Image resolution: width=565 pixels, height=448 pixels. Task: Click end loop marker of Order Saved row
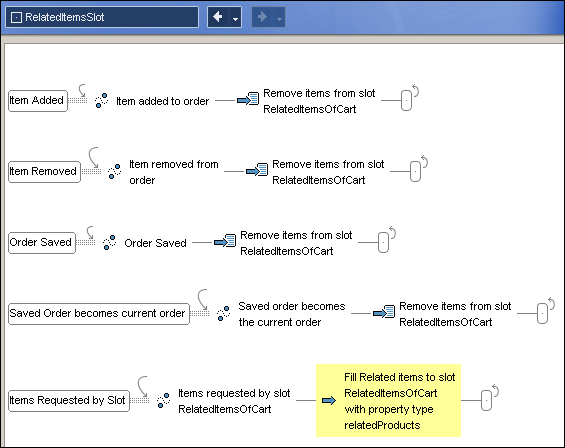coord(383,242)
